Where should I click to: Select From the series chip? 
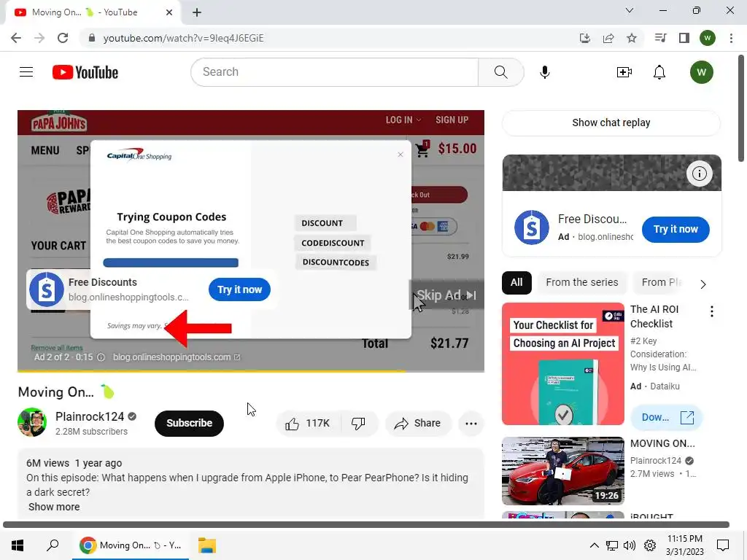click(582, 282)
